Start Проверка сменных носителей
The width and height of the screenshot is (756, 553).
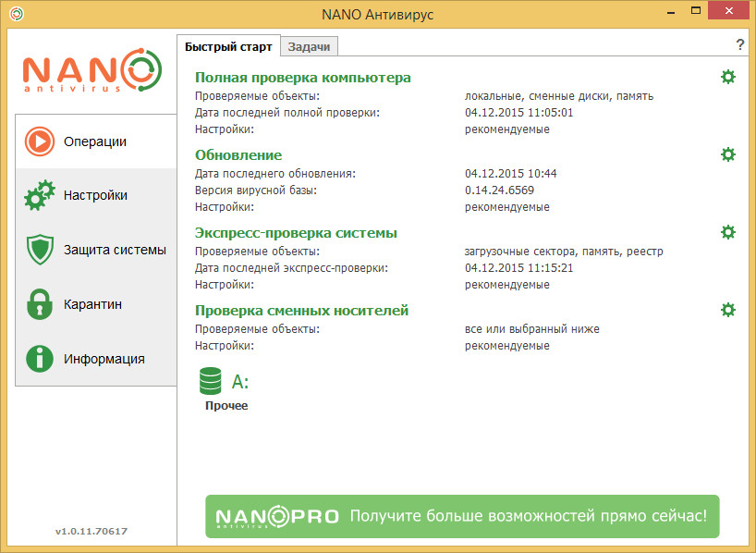301,311
